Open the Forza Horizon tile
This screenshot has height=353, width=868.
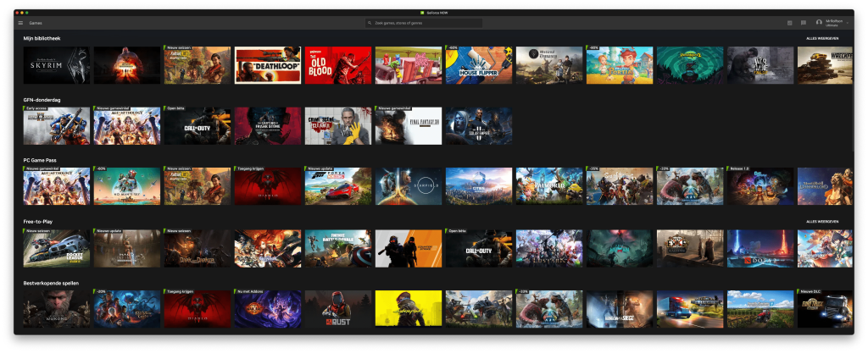(x=338, y=187)
